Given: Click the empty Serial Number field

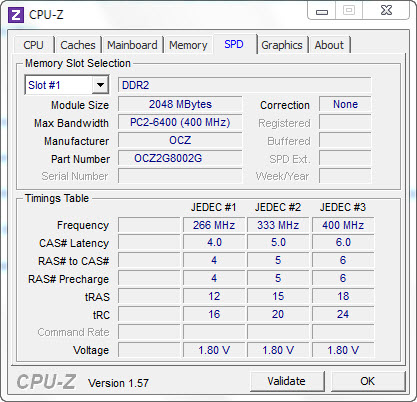Looking at the screenshot, I should pyautogui.click(x=180, y=176).
